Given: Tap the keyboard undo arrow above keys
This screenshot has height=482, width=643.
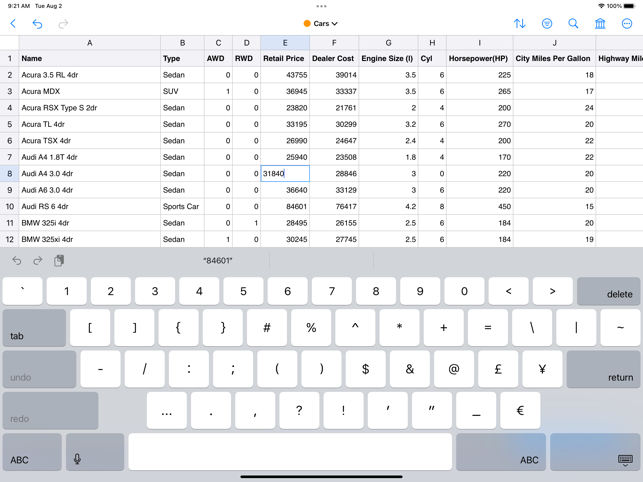Looking at the screenshot, I should 16,260.
